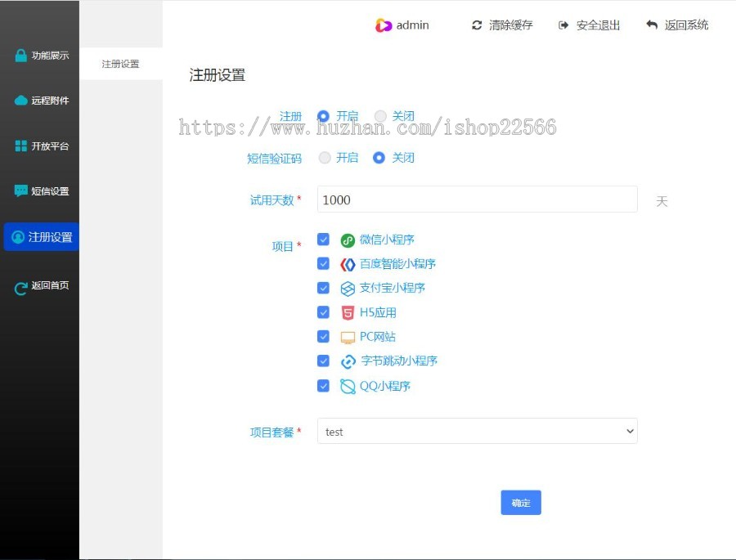Click the 字节跳动小程序 logo icon

point(348,361)
